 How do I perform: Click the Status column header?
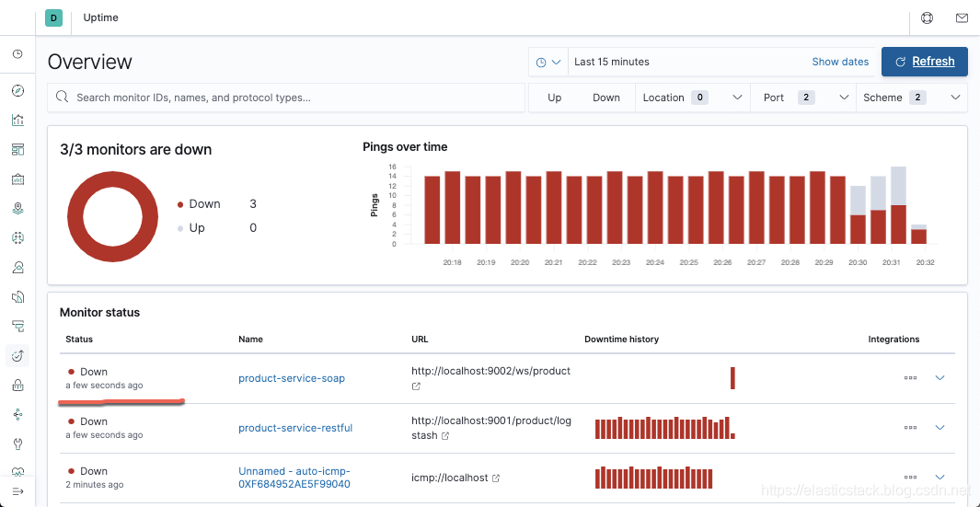[79, 339]
